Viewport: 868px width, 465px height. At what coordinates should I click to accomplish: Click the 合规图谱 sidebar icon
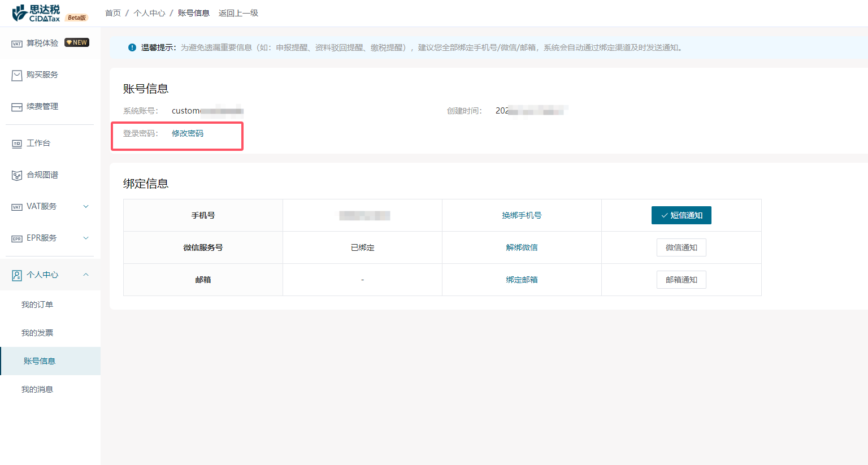point(17,175)
